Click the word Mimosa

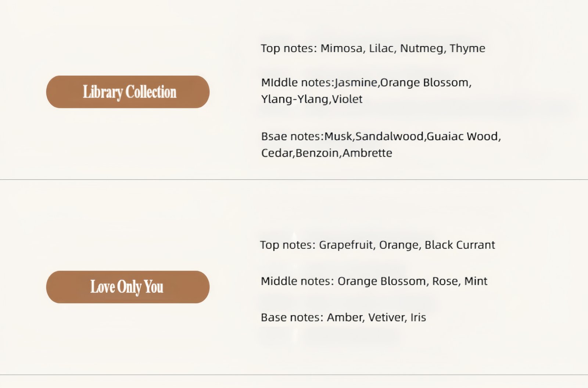pyautogui.click(x=341, y=48)
